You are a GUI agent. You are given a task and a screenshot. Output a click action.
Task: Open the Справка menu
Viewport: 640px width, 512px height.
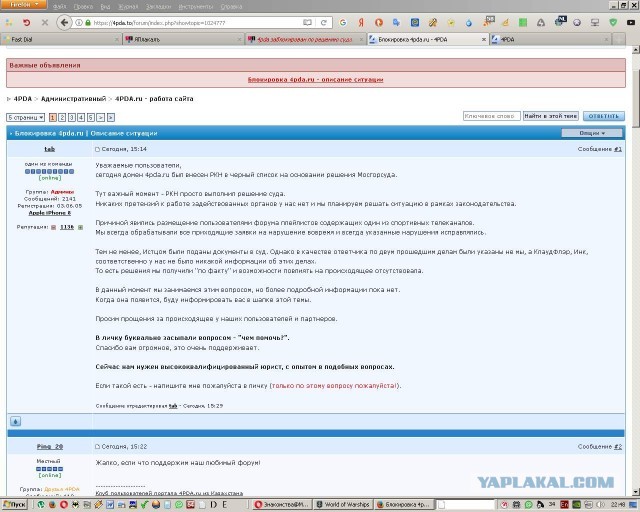(x=231, y=7)
